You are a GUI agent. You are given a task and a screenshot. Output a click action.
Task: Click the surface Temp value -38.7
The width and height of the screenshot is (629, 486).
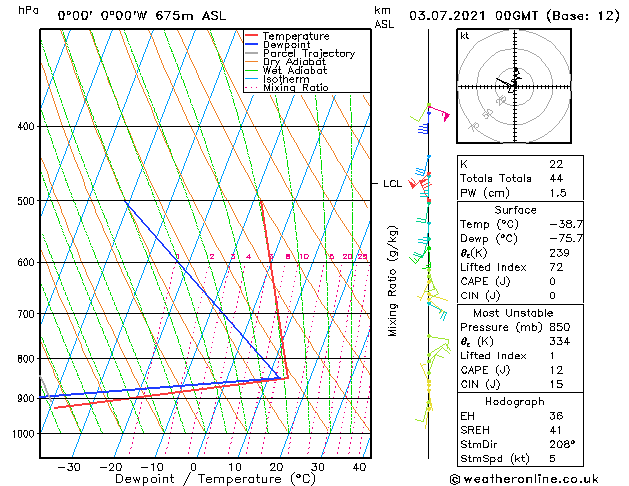566,224
